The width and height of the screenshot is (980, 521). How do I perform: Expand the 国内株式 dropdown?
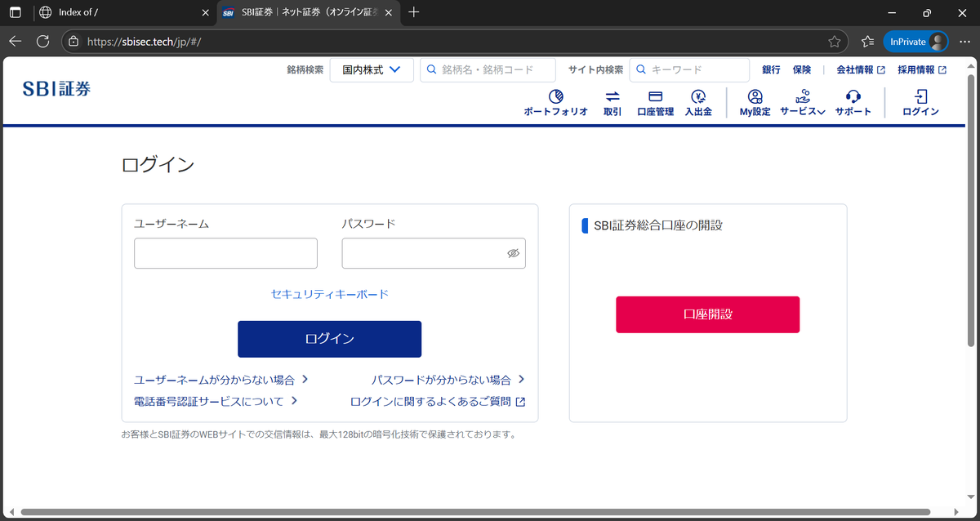(x=372, y=70)
